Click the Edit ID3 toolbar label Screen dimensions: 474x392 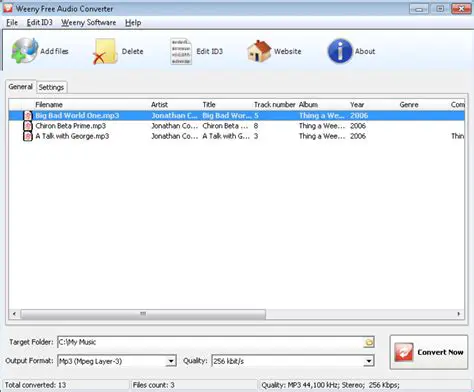click(210, 51)
